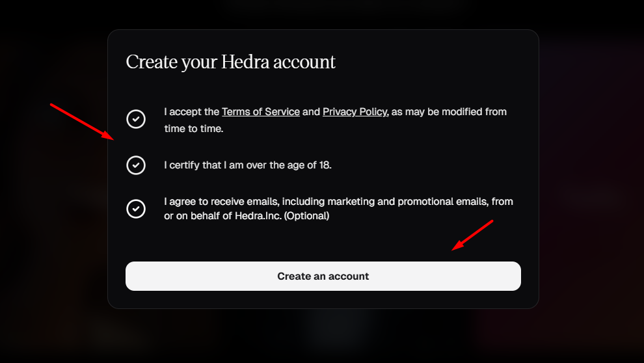Image resolution: width=644 pixels, height=363 pixels.
Task: Click the "I agree to receive emails" label
Action: pos(221,202)
